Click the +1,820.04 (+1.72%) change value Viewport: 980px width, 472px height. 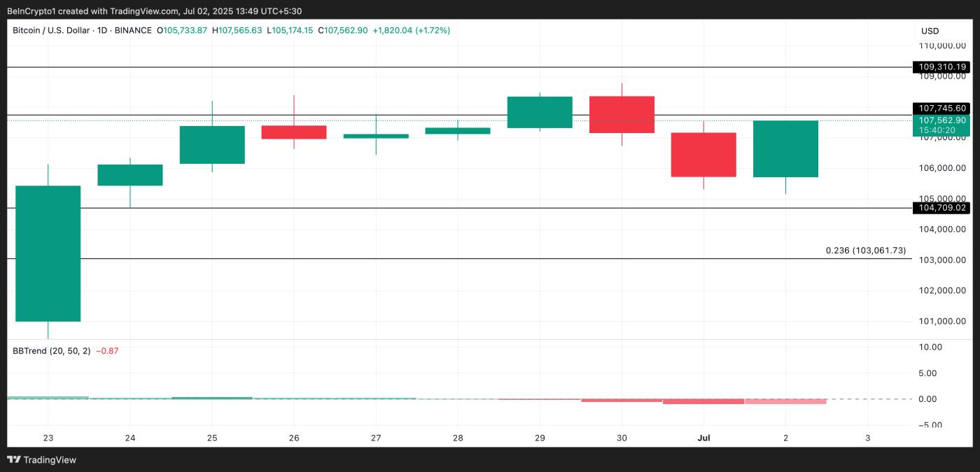point(411,31)
